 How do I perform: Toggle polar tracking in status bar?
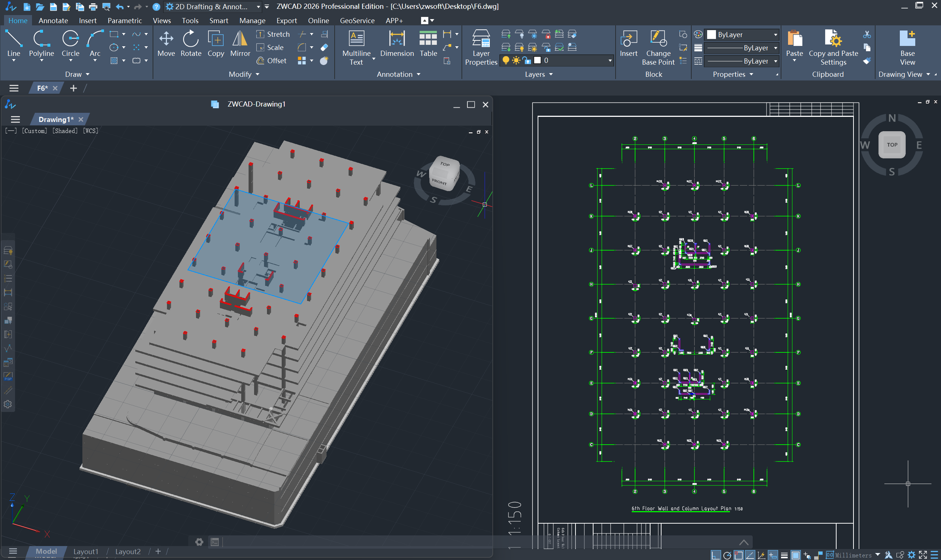(727, 555)
